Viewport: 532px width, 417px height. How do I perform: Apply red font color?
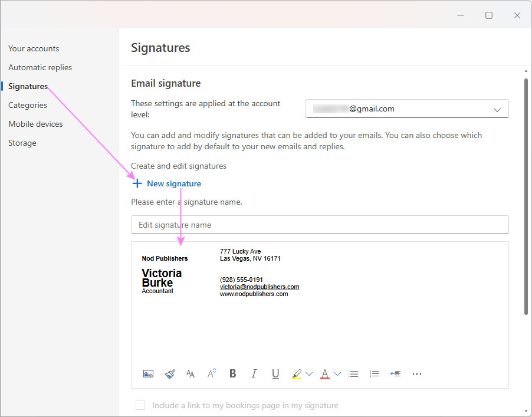click(325, 374)
